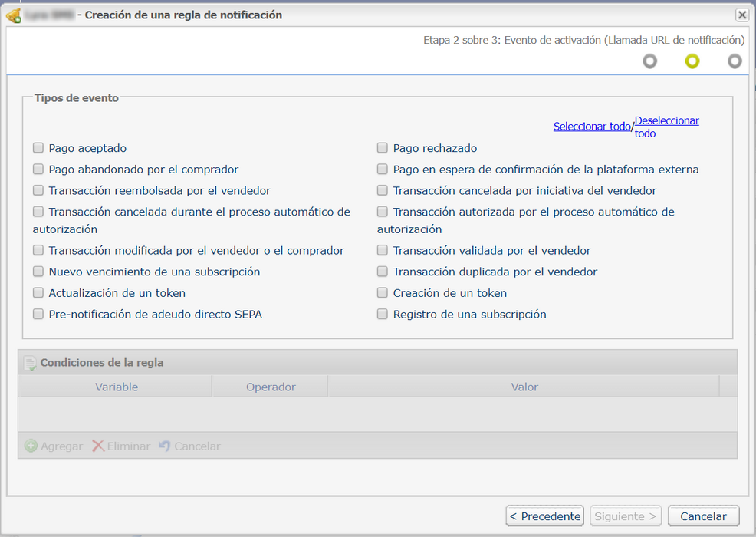
Task: Check Registro de una subscripción
Action: coord(383,314)
